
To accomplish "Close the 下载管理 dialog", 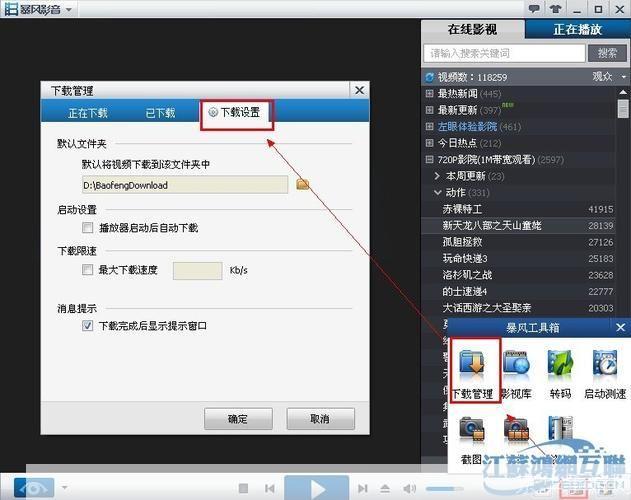I will tap(359, 90).
